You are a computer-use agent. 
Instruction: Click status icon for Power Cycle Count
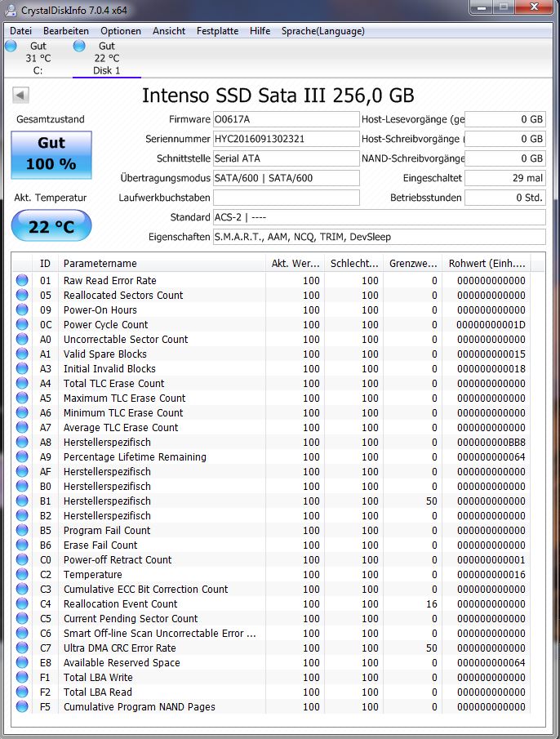pyautogui.click(x=22, y=324)
